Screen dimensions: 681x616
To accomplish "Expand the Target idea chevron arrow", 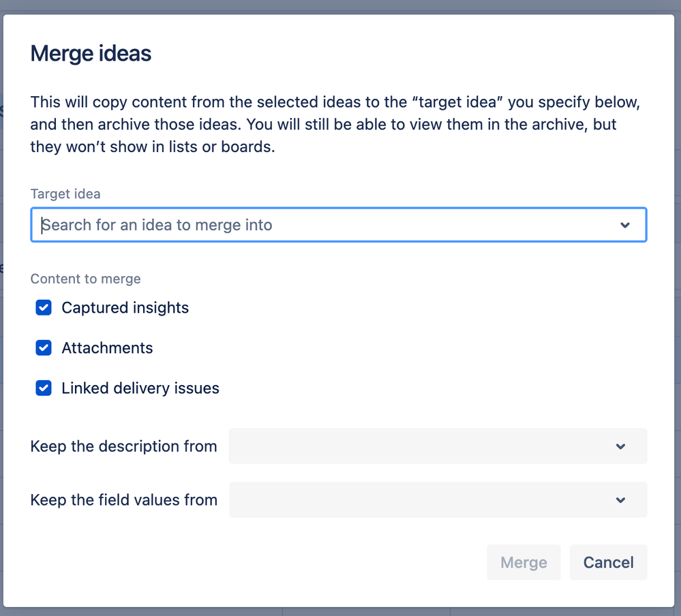I will click(625, 225).
